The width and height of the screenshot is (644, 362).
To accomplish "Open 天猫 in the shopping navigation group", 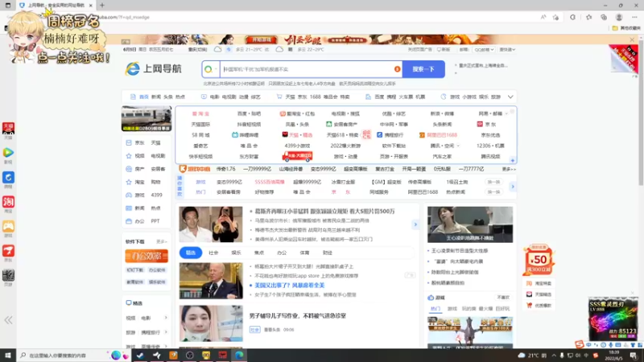I will (290, 97).
